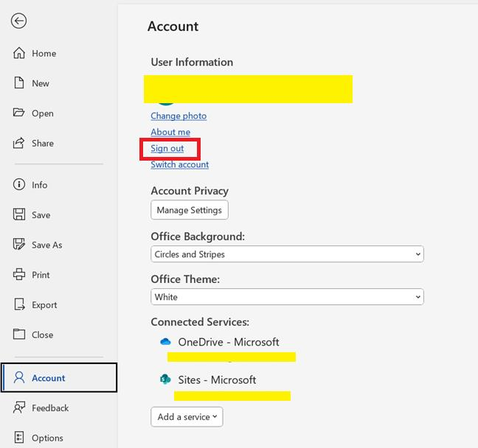Viewport: 478px width, 448px height.
Task: Click the SharePoint Sites icon
Action: [x=165, y=379]
